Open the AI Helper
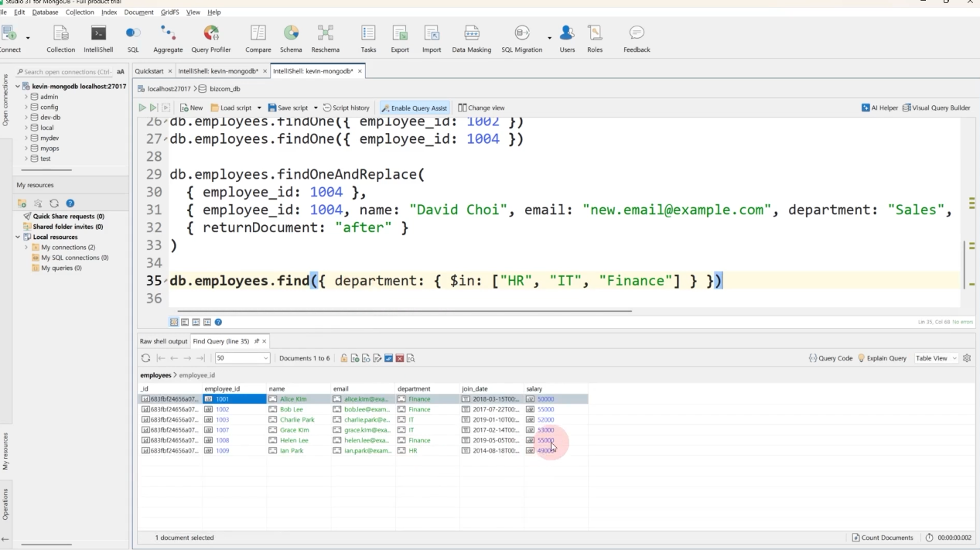Screen dimensions: 980x550 click(879, 108)
